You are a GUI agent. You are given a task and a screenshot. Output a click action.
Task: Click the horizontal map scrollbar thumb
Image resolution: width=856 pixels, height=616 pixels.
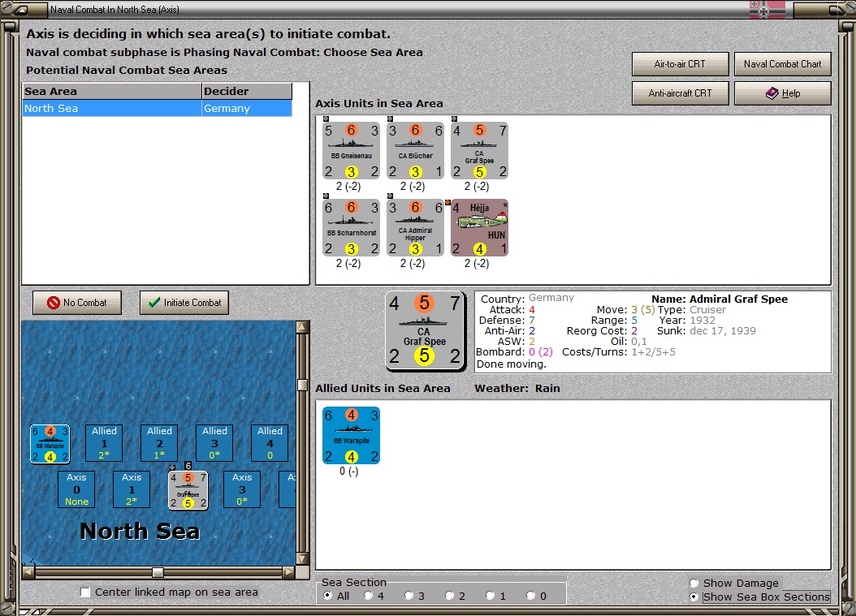pos(158,572)
